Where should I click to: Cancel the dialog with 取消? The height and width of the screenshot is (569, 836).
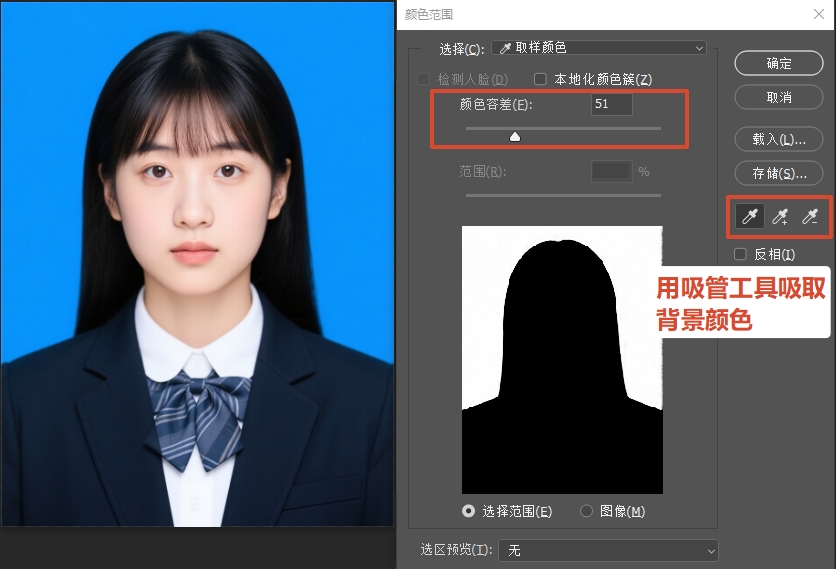tap(779, 97)
